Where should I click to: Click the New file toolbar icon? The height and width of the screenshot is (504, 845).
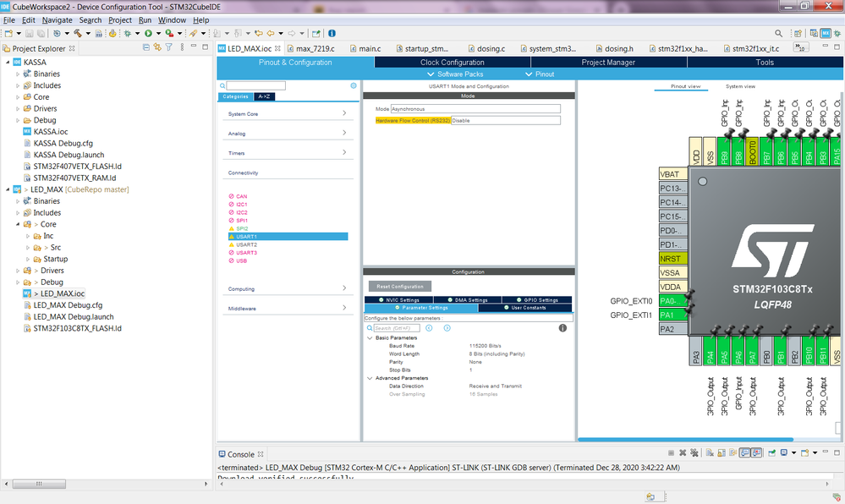(x=8, y=34)
